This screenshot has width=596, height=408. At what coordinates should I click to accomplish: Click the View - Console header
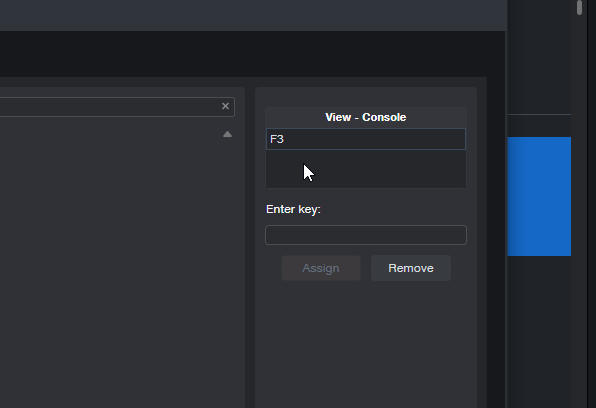[x=366, y=117]
